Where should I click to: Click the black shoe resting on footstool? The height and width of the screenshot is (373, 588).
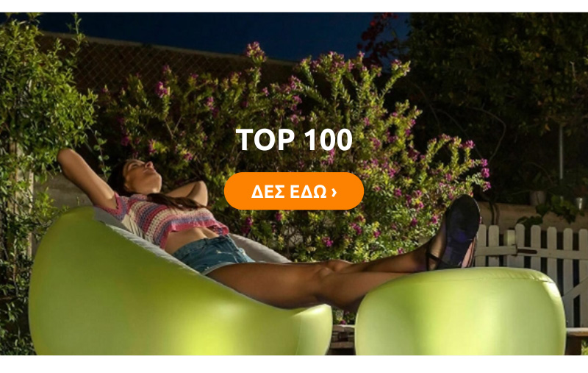click(454, 232)
